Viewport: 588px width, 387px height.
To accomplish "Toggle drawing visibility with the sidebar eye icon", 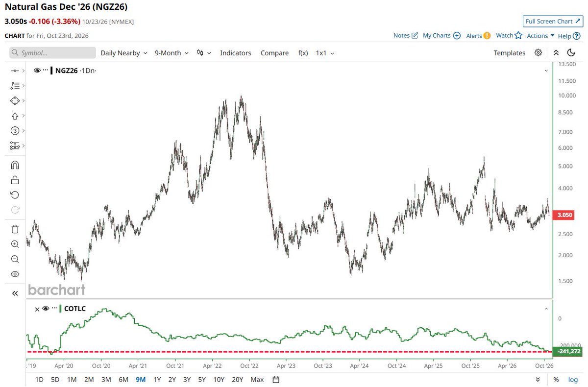I will click(15, 274).
